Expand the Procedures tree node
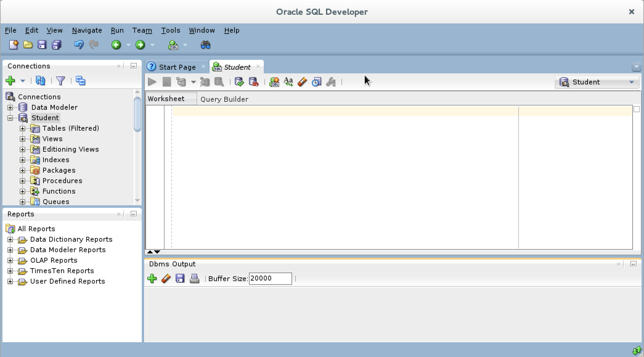This screenshot has height=357, width=644. [22, 181]
